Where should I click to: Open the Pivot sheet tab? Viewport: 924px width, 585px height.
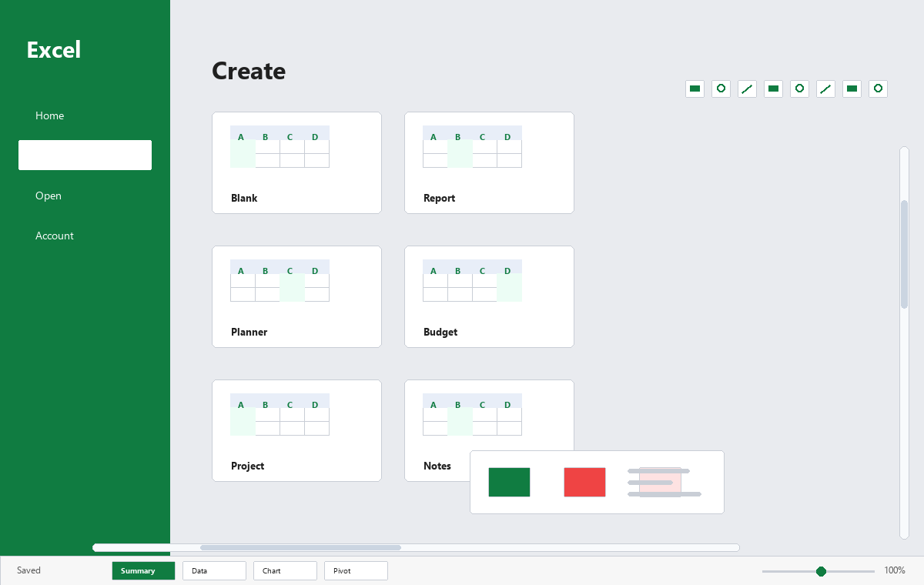click(x=356, y=570)
